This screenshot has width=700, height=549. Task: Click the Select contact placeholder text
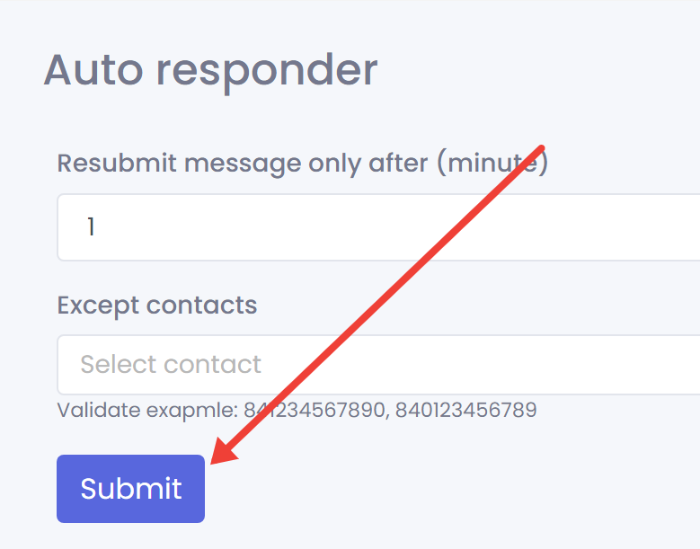click(x=171, y=364)
